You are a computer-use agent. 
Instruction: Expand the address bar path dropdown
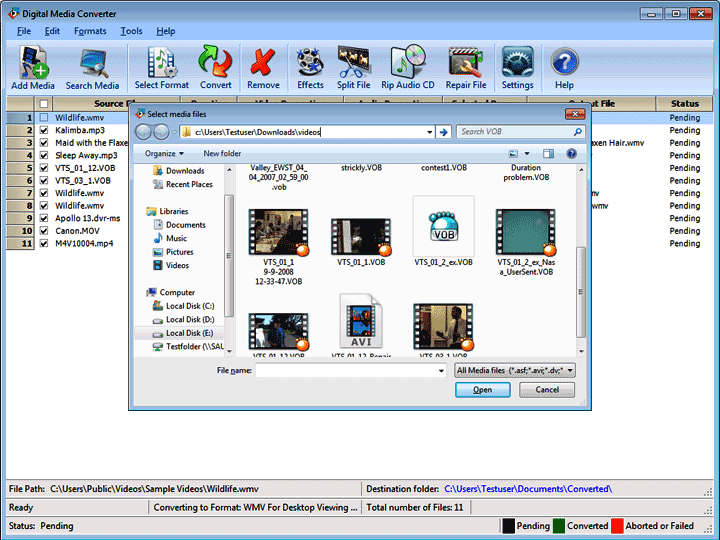pyautogui.click(x=429, y=132)
